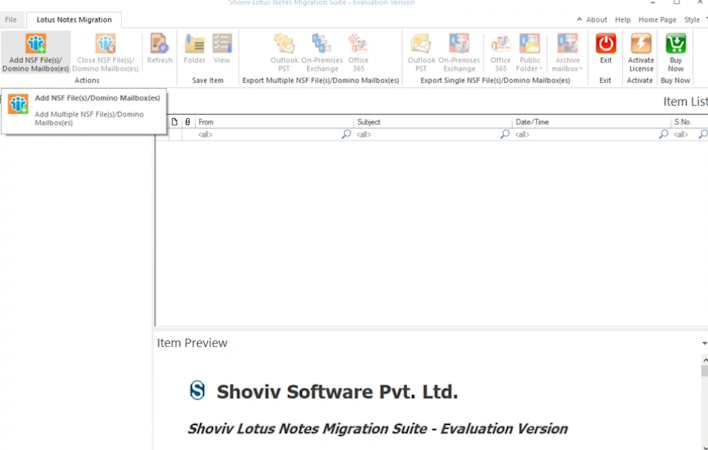The width and height of the screenshot is (708, 450).
Task: Click the Activate License icon
Action: point(641,43)
